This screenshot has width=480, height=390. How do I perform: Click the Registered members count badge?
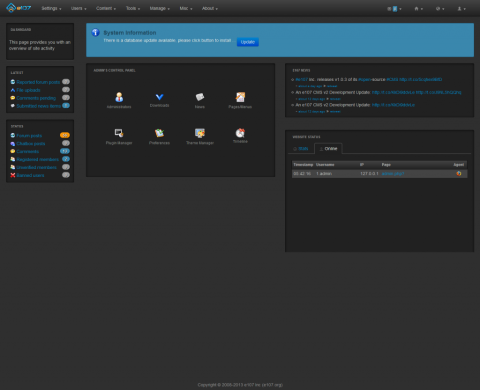[66, 159]
